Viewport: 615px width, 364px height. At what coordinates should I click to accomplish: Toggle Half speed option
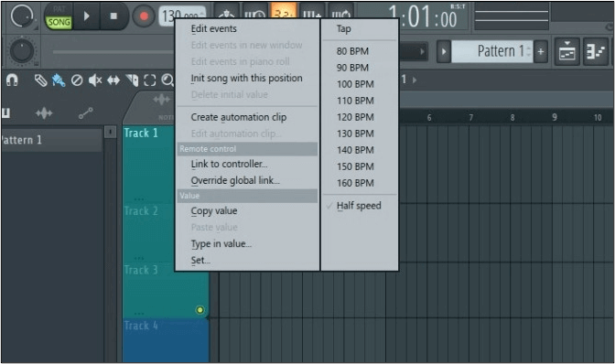pyautogui.click(x=359, y=205)
